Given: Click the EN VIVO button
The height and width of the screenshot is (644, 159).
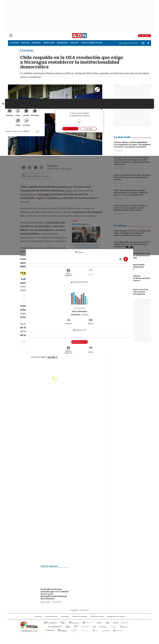Looking at the screenshot, I should click(144, 35).
